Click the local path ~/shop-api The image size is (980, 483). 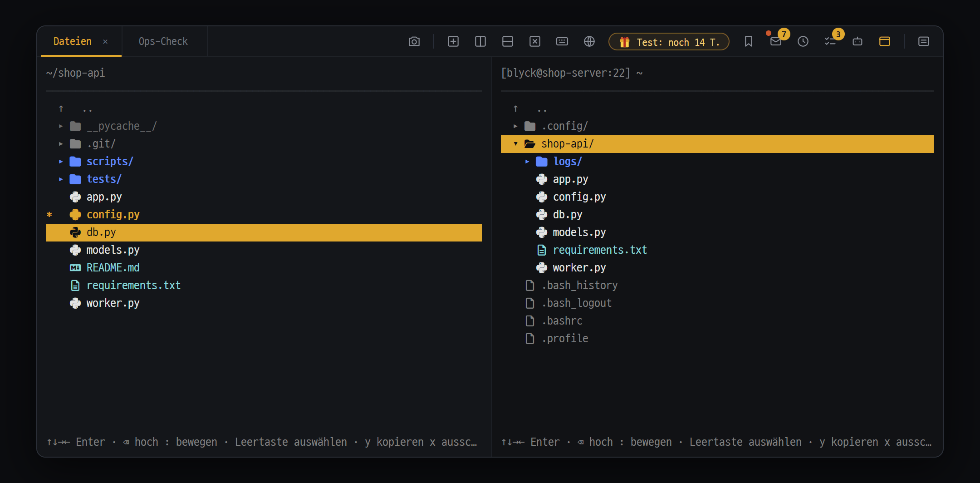(75, 73)
